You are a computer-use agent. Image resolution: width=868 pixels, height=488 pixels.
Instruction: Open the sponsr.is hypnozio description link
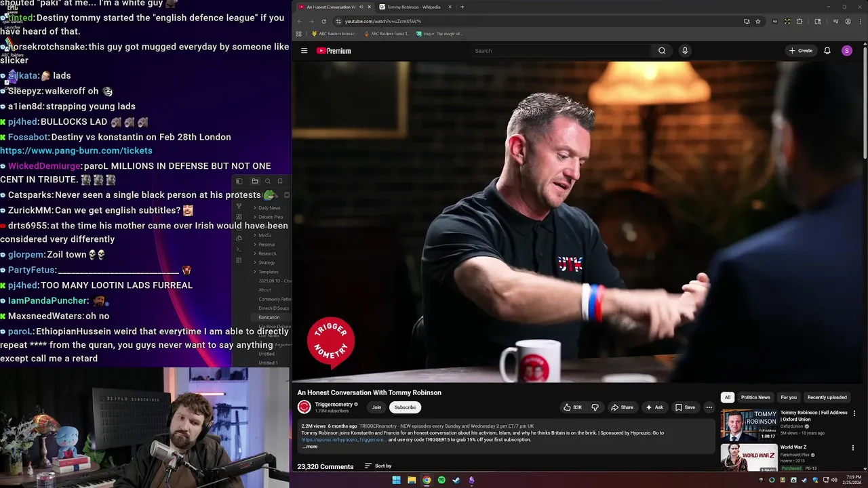click(x=343, y=440)
